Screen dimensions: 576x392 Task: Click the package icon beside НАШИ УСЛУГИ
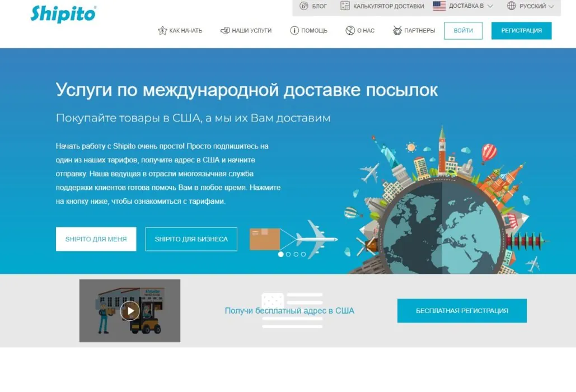(226, 30)
